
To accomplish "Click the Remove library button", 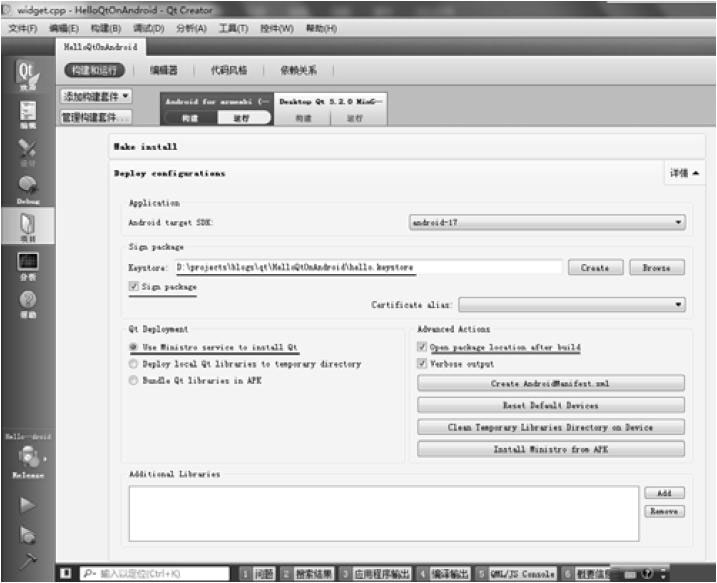I will click(x=664, y=511).
